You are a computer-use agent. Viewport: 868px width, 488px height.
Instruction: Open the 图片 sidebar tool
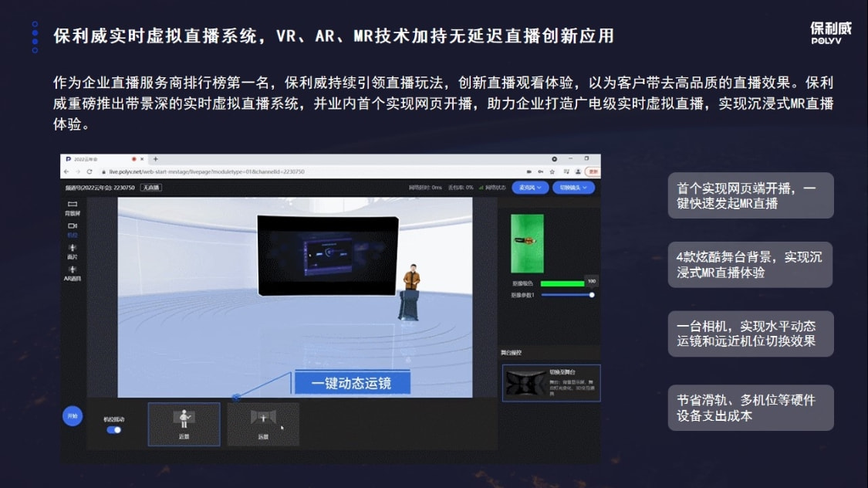point(73,252)
